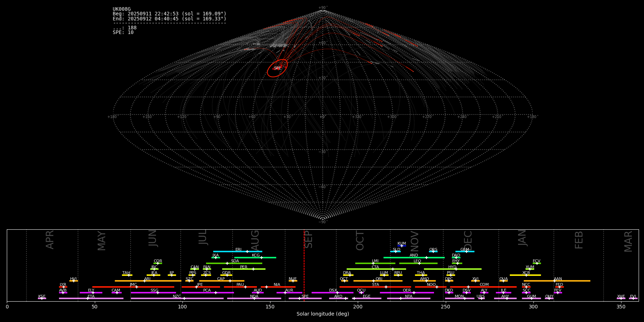Click the 'Solar longitude (deg)' axis title

pyautogui.click(x=323, y=314)
